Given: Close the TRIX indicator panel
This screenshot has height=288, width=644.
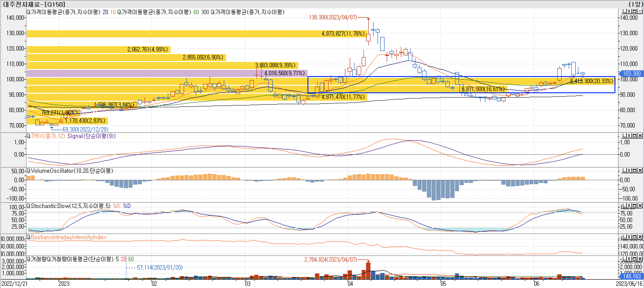Looking at the screenshot, I should click(640, 135).
